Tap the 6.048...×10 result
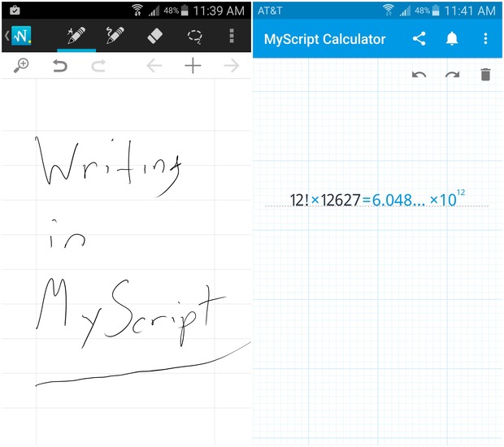 418,198
